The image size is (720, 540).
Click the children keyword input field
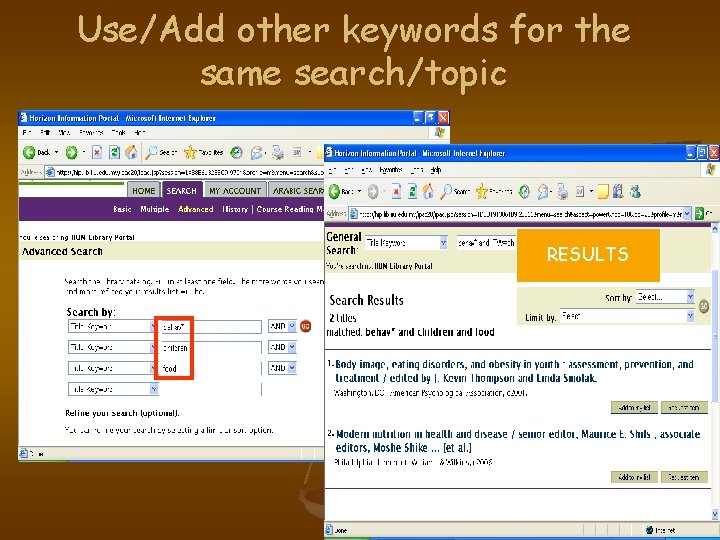point(211,347)
